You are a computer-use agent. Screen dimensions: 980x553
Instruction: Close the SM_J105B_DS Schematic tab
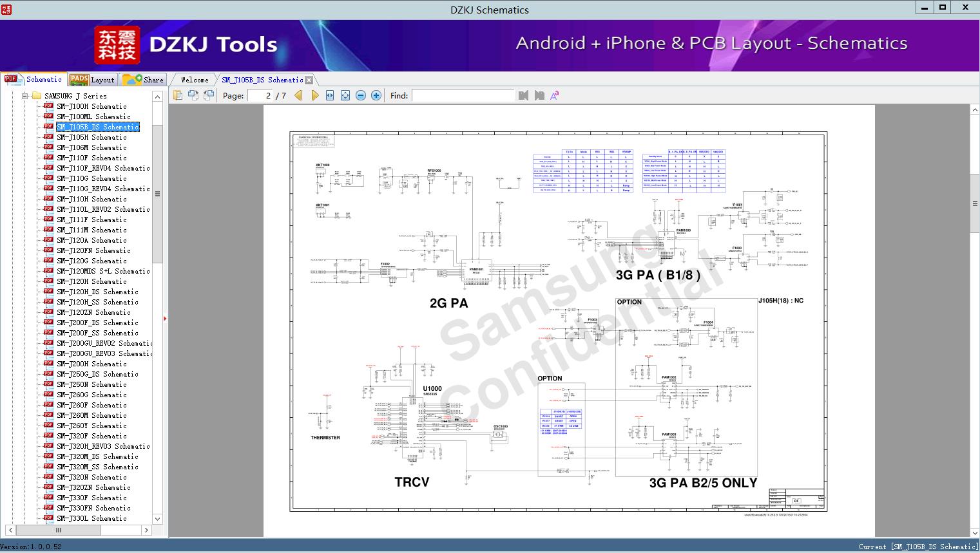[x=309, y=80]
